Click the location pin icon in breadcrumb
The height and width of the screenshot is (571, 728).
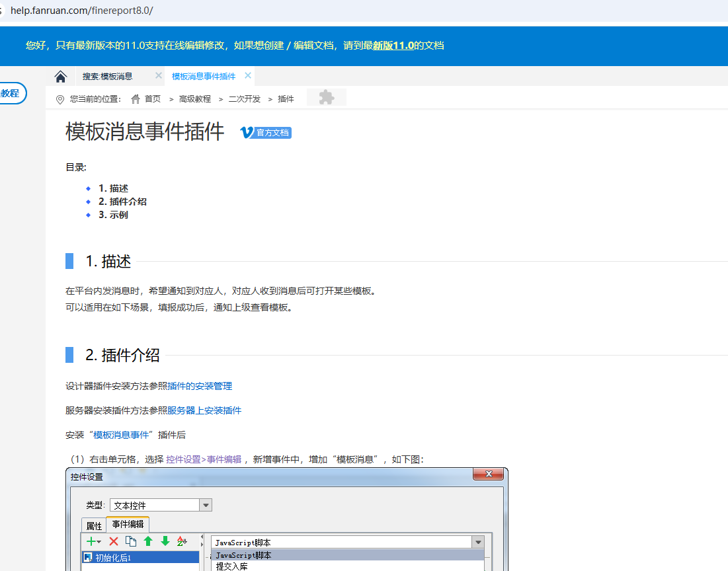(60, 99)
